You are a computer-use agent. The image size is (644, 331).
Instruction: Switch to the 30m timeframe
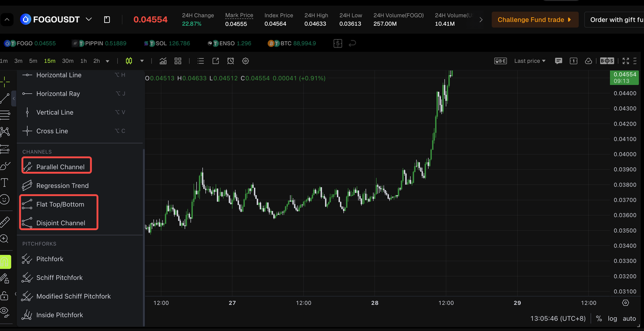[67, 61]
